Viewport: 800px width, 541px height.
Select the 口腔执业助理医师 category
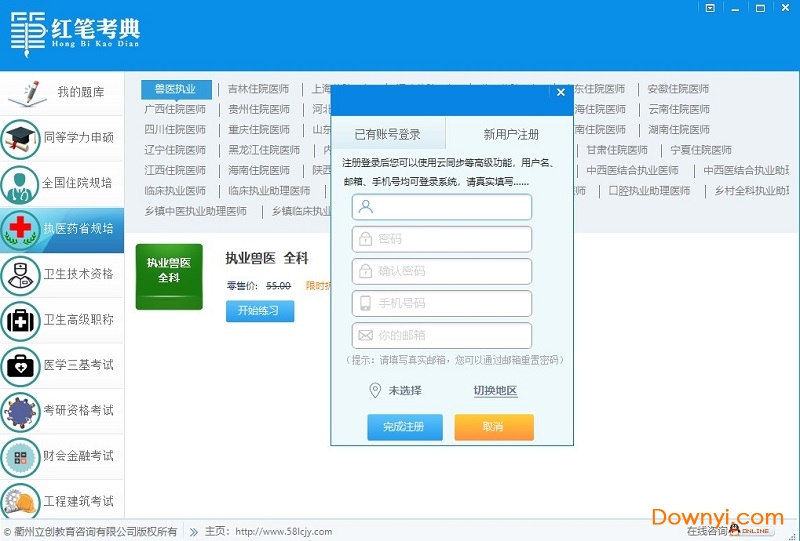click(x=649, y=191)
